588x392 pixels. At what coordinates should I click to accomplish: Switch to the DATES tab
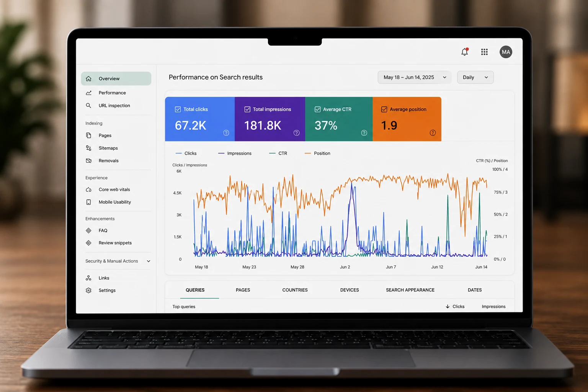(x=475, y=290)
